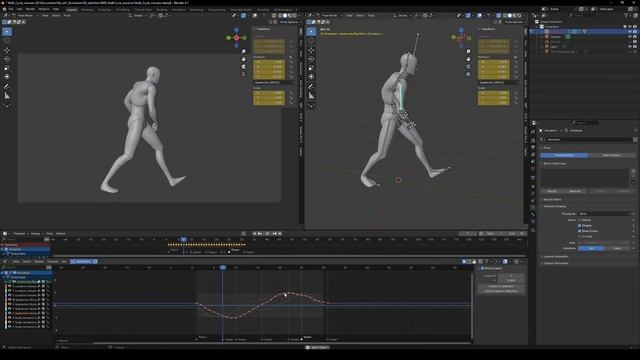
Task: Expand the Custom Properties panel
Action: coord(555,263)
